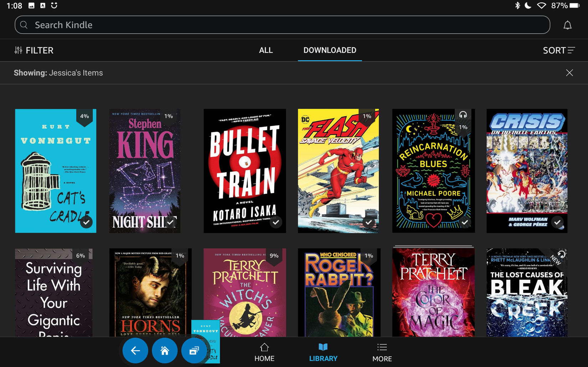Tap the audiobook headphones icon on Reincarnation Blues
This screenshot has height=367, width=588.
coord(463,115)
